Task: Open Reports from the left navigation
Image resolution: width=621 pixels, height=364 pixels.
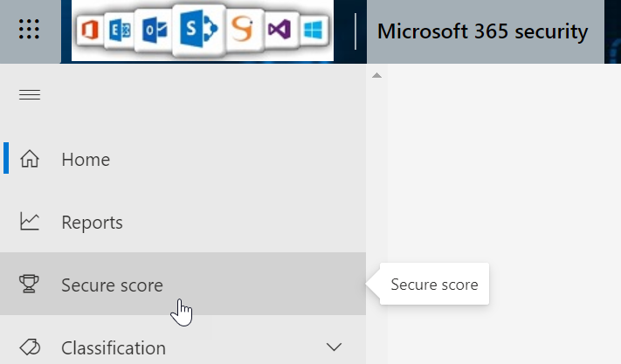Action: pos(92,223)
